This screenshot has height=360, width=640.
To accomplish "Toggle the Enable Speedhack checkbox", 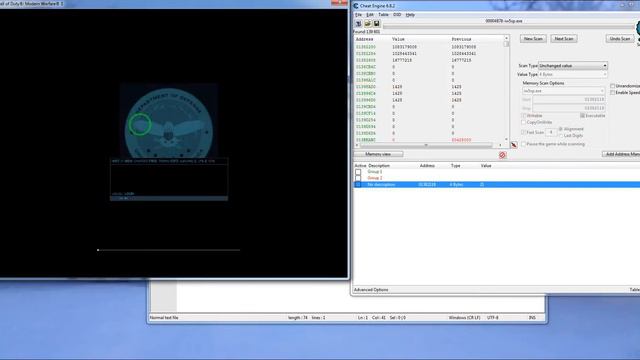I will [x=613, y=93].
